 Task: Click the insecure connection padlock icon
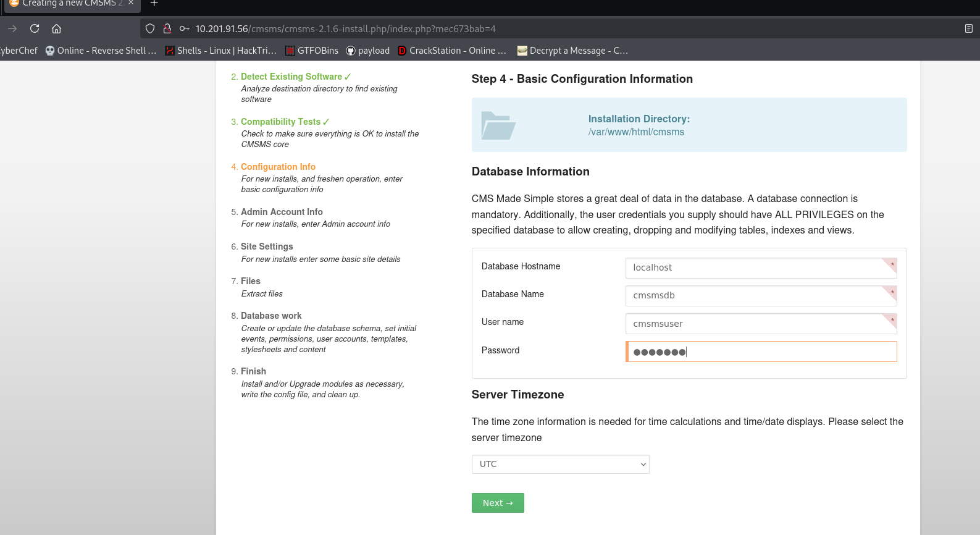(167, 28)
